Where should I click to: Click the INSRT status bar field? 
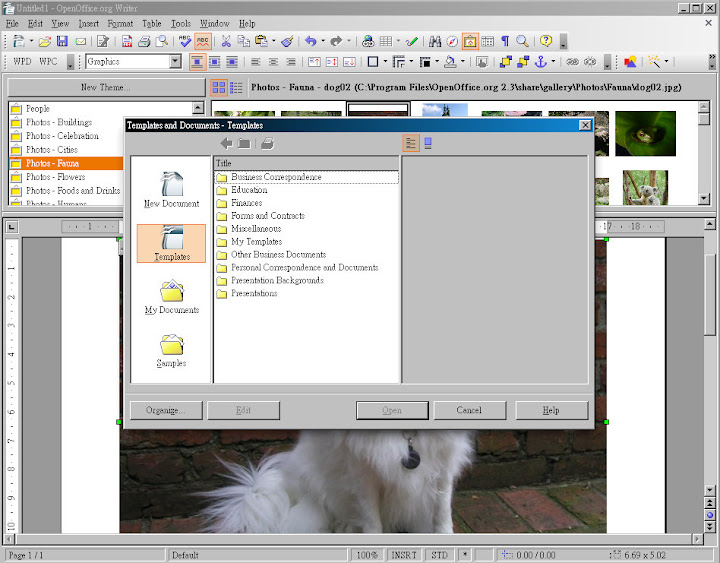click(x=404, y=555)
